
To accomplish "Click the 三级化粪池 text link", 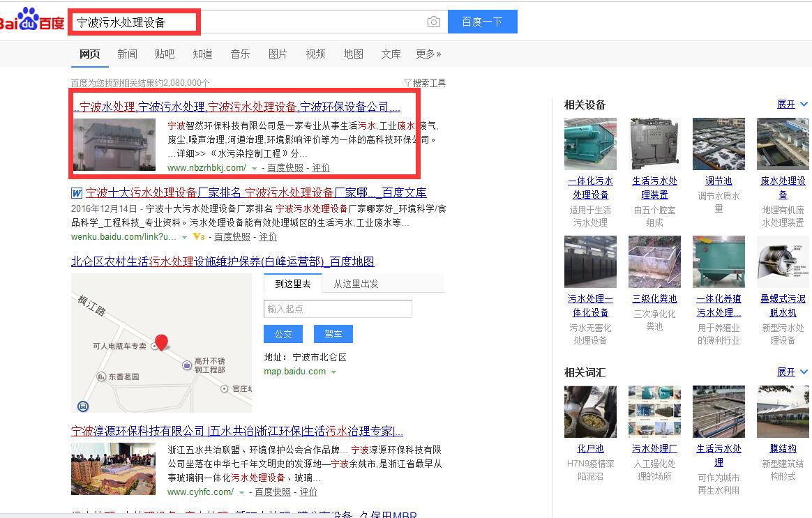I will tap(654, 298).
